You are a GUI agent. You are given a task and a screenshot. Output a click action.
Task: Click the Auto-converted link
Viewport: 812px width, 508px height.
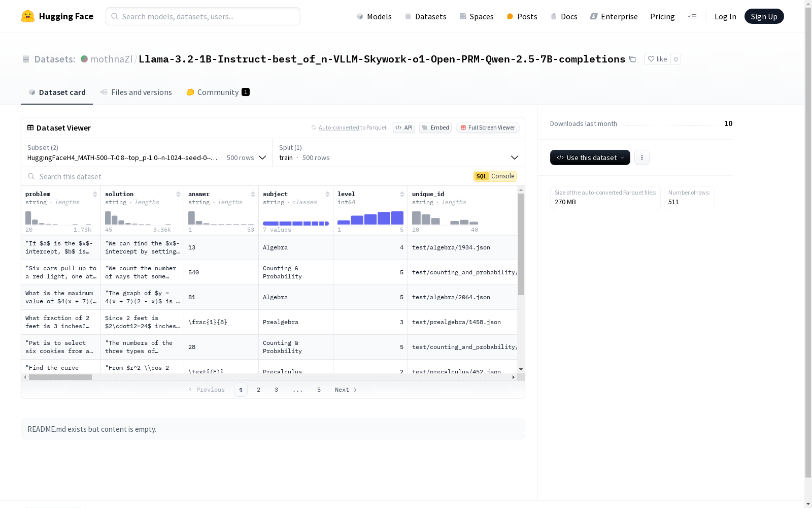pos(339,128)
